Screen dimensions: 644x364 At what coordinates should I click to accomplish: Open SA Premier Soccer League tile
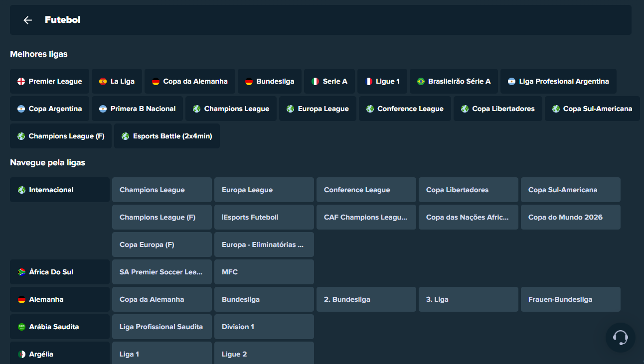coord(161,272)
